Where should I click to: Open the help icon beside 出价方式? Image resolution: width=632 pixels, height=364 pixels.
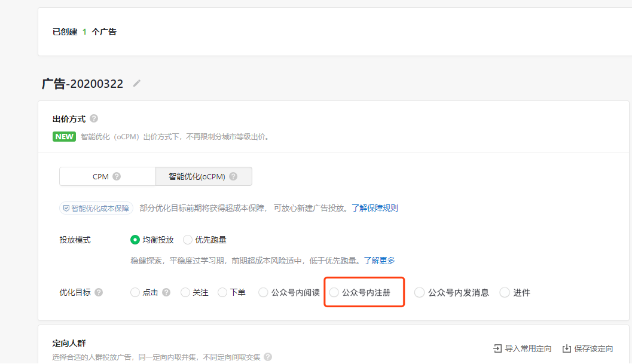[94, 119]
